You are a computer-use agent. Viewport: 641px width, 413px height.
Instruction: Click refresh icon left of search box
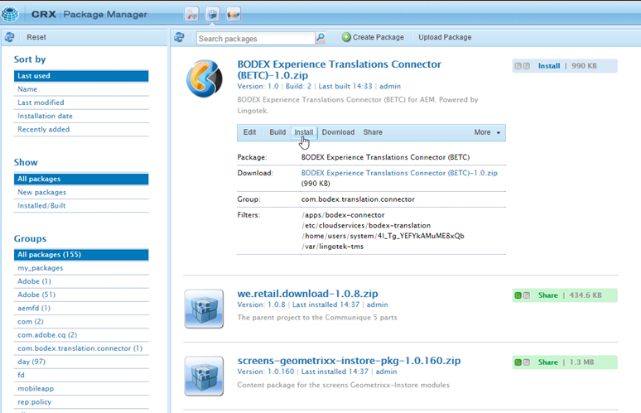coord(180,37)
